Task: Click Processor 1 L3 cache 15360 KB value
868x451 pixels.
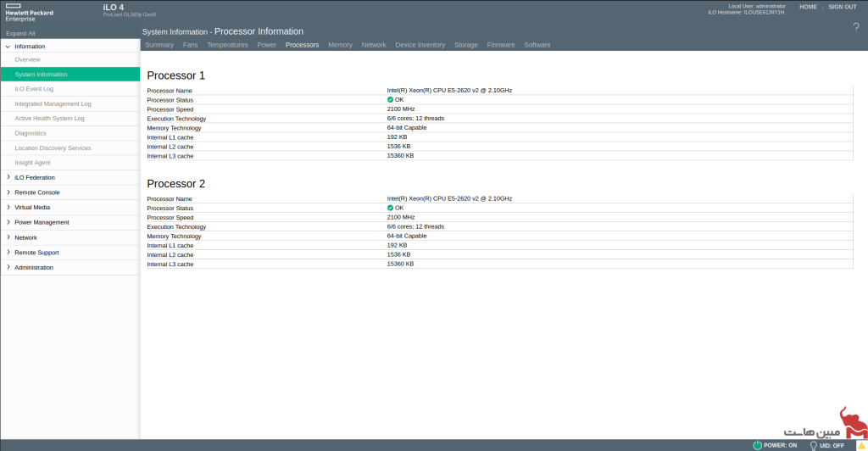Action: (400, 156)
